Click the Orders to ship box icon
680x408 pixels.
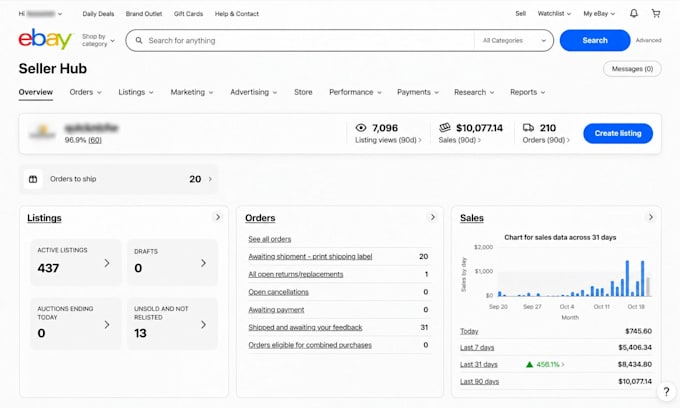pos(33,179)
